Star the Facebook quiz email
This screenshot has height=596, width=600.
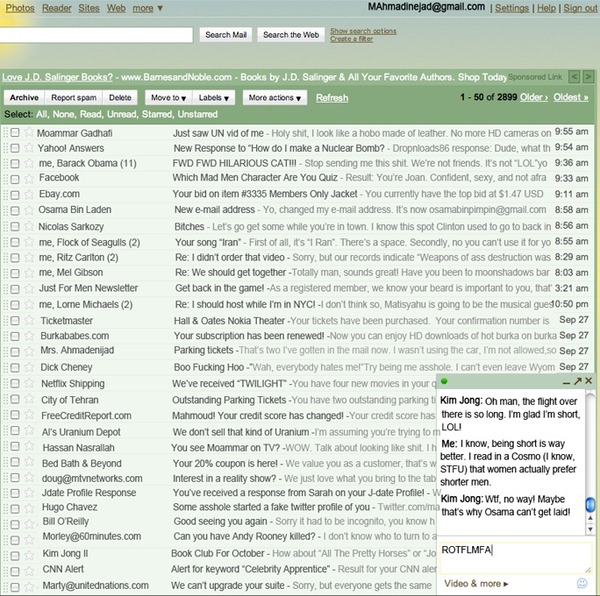tap(29, 178)
